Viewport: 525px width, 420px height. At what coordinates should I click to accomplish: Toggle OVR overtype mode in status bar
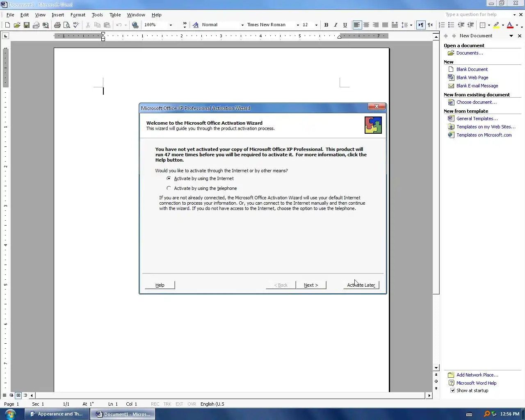(192, 404)
